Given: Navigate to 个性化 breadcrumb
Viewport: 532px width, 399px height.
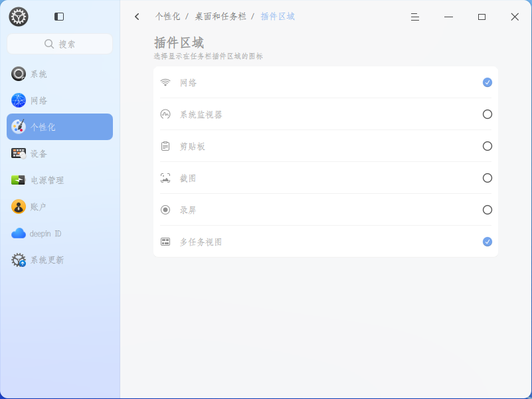Looking at the screenshot, I should tap(167, 17).
